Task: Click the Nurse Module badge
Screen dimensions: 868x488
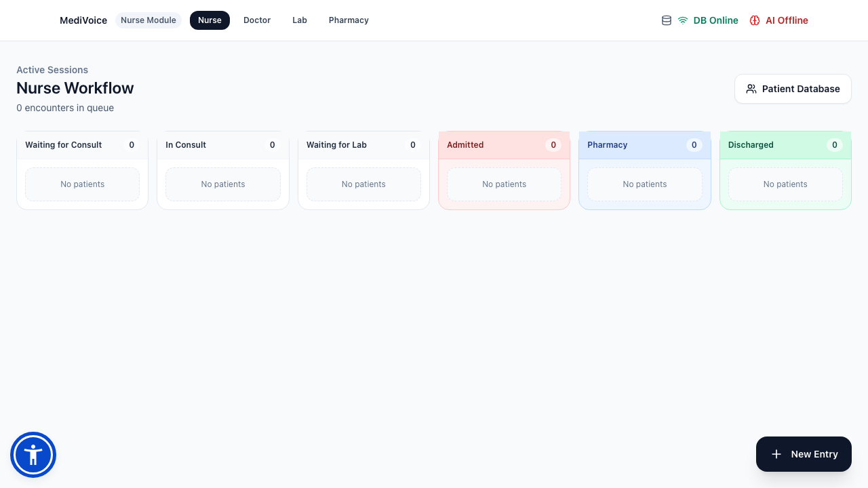Action: click(x=149, y=20)
